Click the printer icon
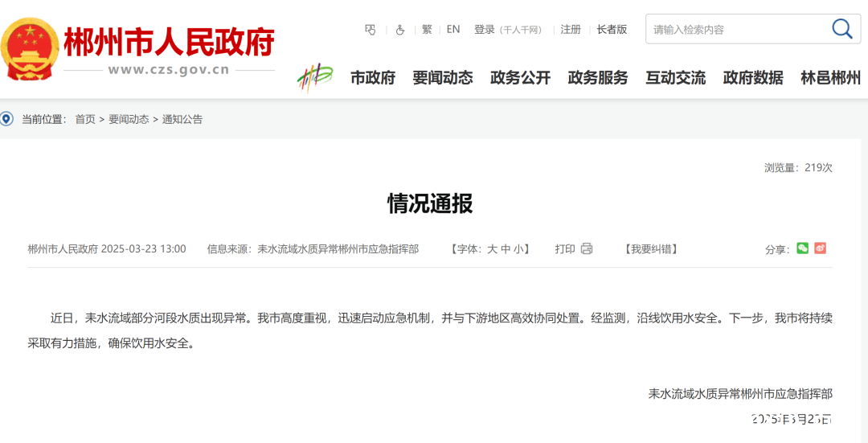 [x=587, y=248]
